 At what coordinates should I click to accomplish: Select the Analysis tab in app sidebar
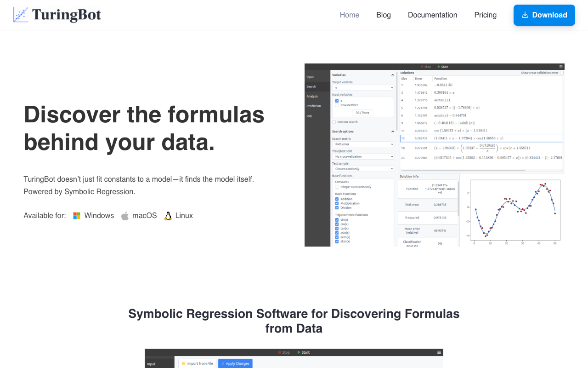coord(317,96)
